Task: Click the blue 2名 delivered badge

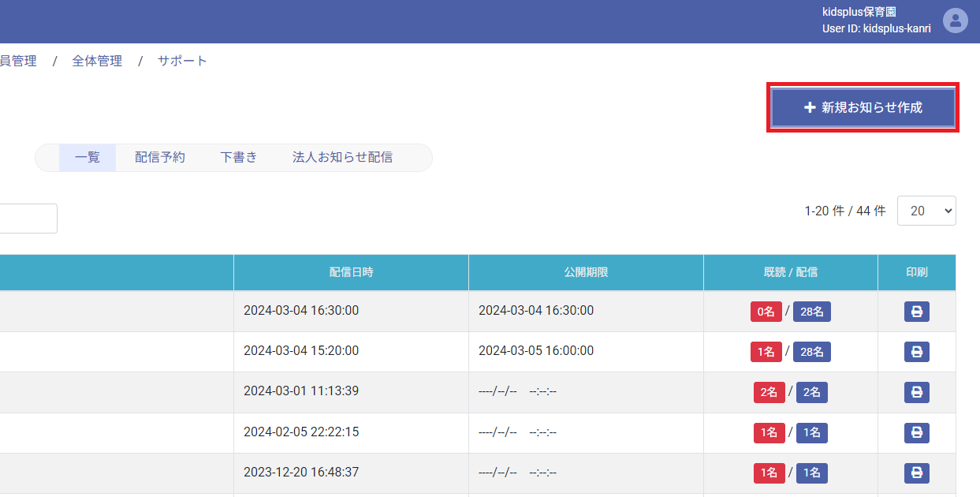Action: click(x=812, y=392)
